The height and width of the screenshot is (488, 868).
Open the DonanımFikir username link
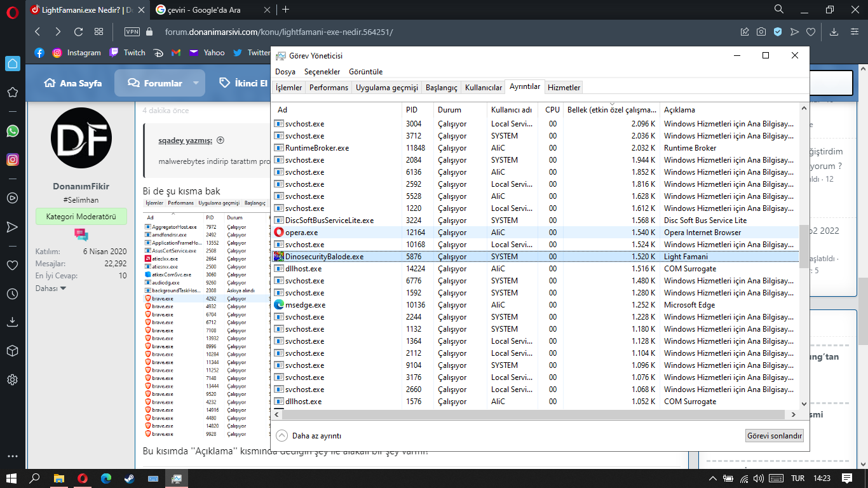click(81, 186)
